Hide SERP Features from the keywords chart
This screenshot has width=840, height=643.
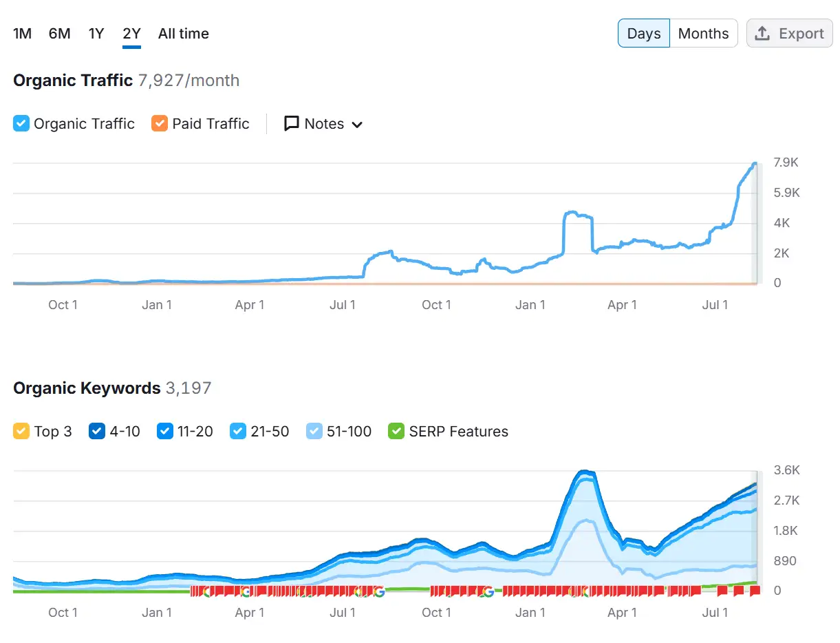click(396, 431)
